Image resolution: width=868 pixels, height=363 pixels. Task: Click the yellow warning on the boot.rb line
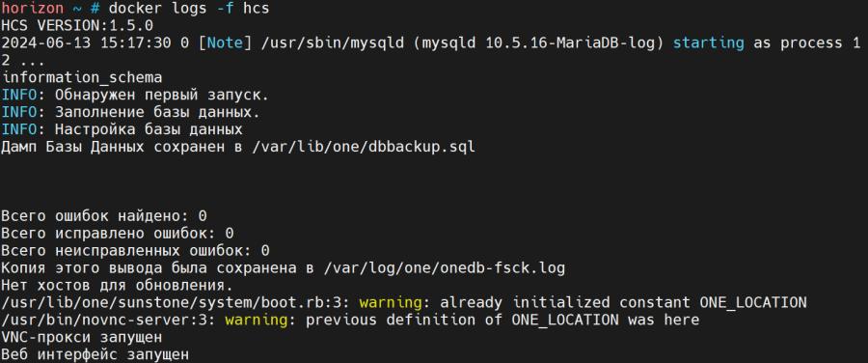point(391,302)
